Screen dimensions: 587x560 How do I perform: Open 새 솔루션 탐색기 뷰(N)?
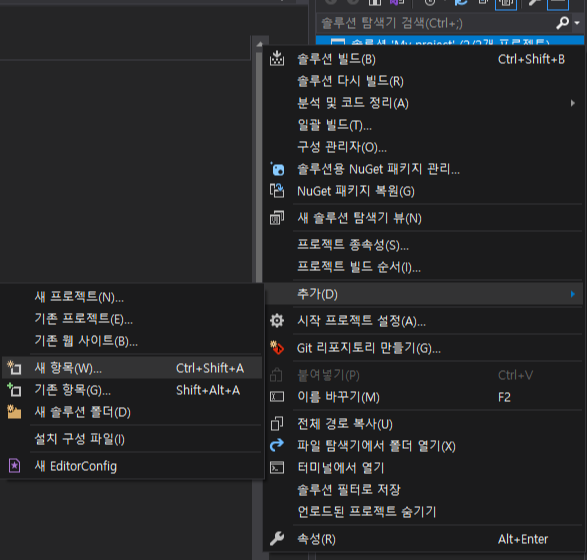423,218
